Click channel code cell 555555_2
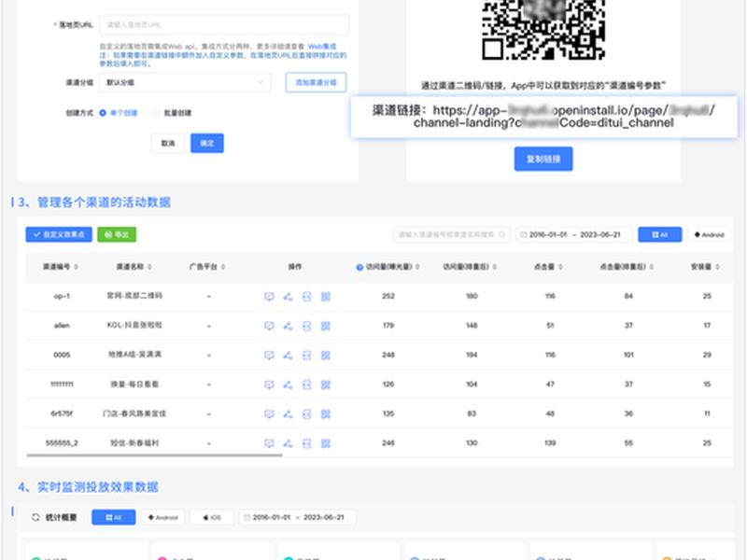 click(62, 442)
